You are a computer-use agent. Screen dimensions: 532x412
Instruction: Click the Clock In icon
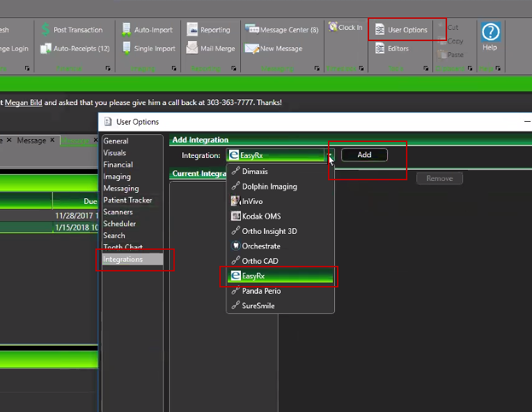click(333, 26)
